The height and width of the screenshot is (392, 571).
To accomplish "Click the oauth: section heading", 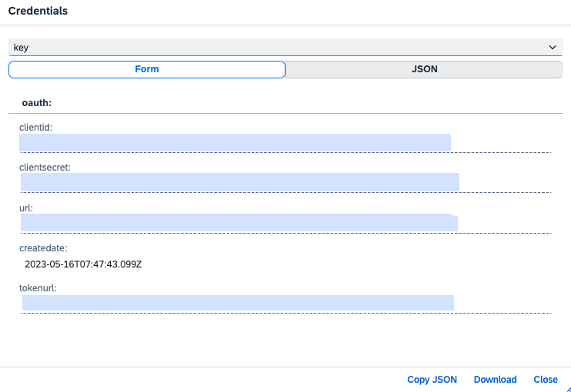I will 37,103.
